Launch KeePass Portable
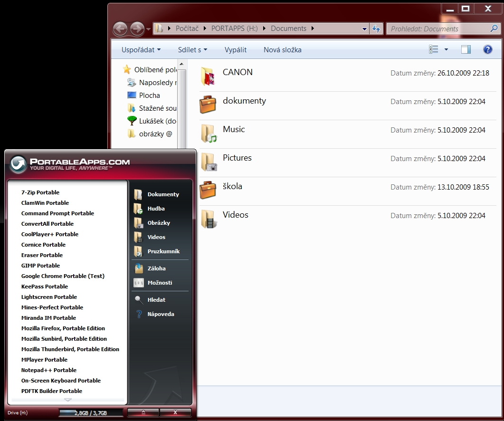Image resolution: width=504 pixels, height=421 pixels. [x=45, y=287]
